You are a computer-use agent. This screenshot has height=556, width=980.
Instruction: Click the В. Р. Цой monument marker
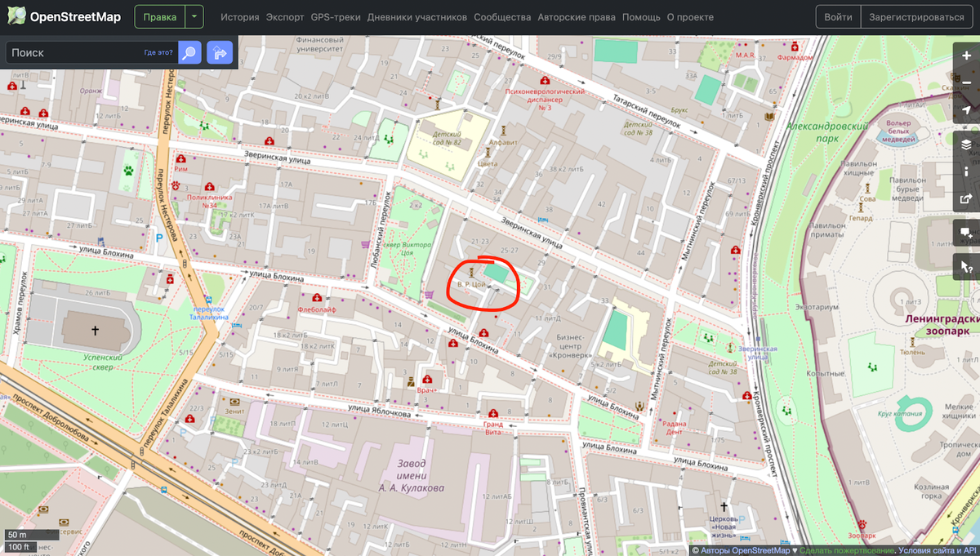click(470, 271)
